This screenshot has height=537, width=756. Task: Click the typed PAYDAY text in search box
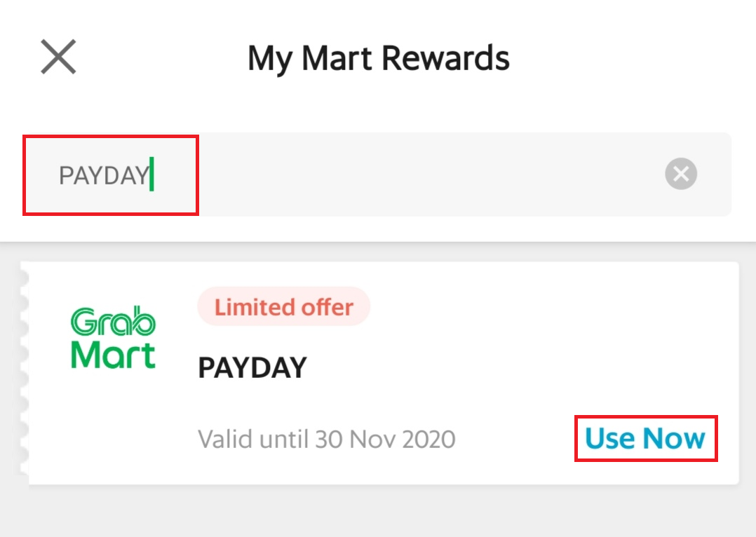(103, 175)
